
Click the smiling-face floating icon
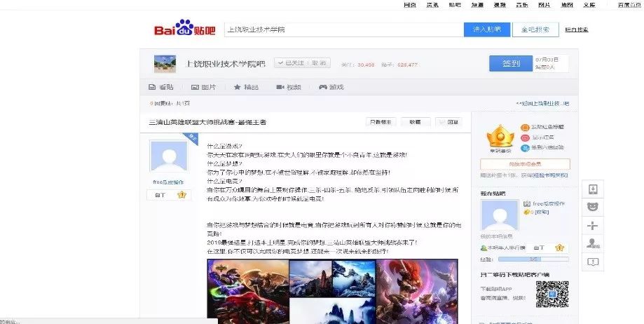tap(593, 207)
